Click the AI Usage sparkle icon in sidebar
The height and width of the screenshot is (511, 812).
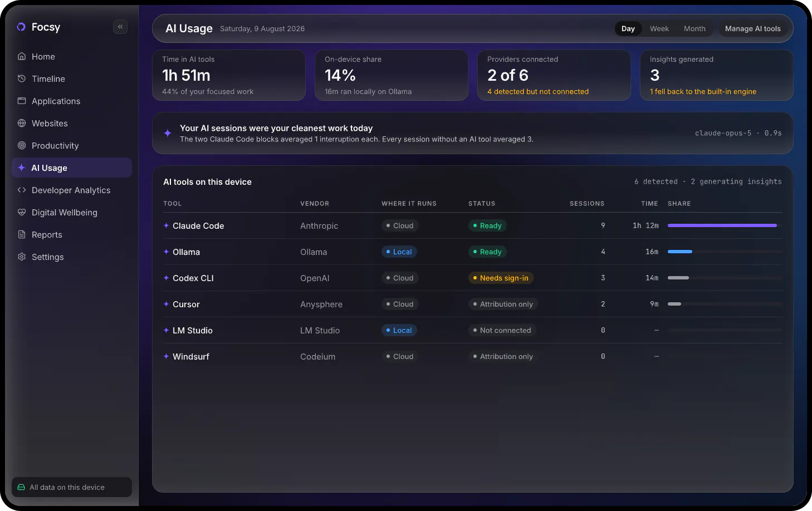(x=22, y=168)
